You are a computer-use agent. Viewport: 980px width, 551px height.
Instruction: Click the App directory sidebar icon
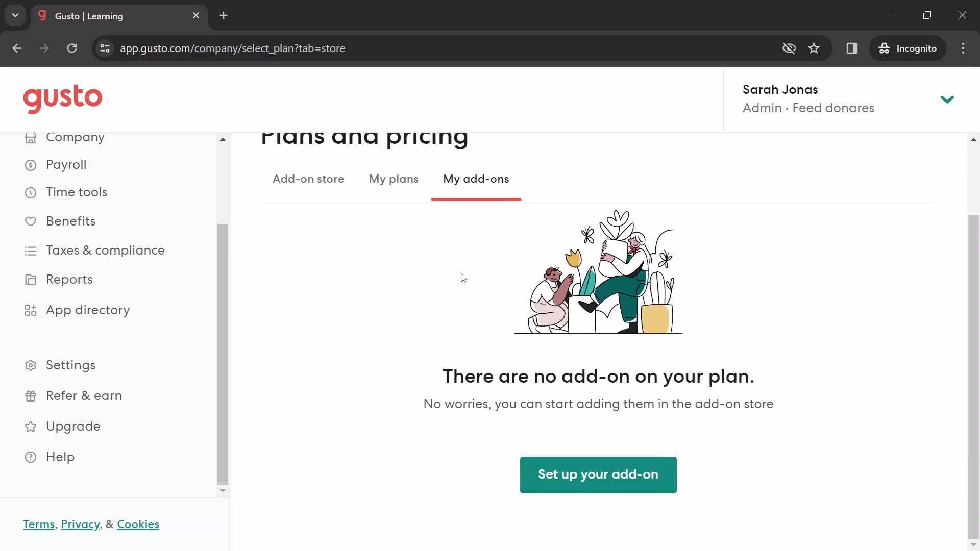pyautogui.click(x=31, y=309)
